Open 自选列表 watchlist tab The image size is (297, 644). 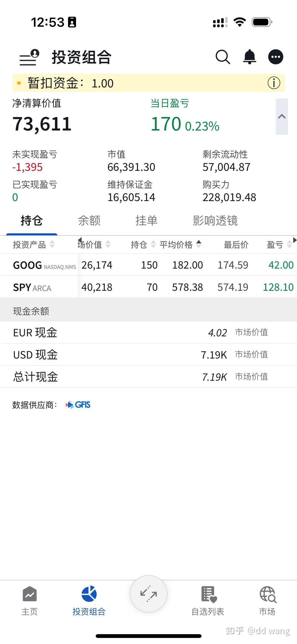208,601
